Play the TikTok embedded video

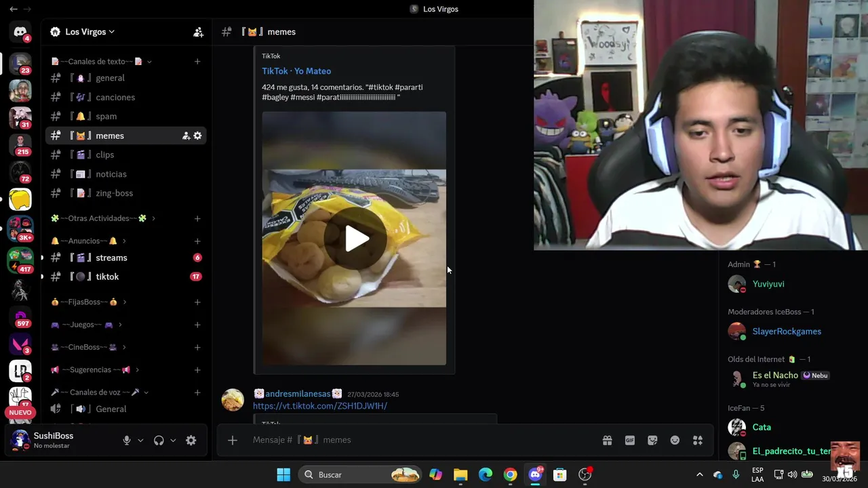coord(354,239)
